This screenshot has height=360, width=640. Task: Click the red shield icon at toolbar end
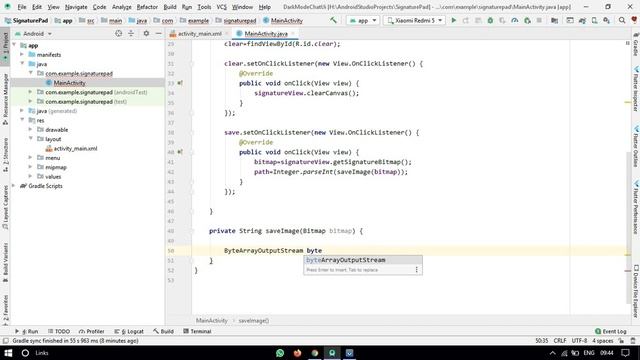(634, 20)
